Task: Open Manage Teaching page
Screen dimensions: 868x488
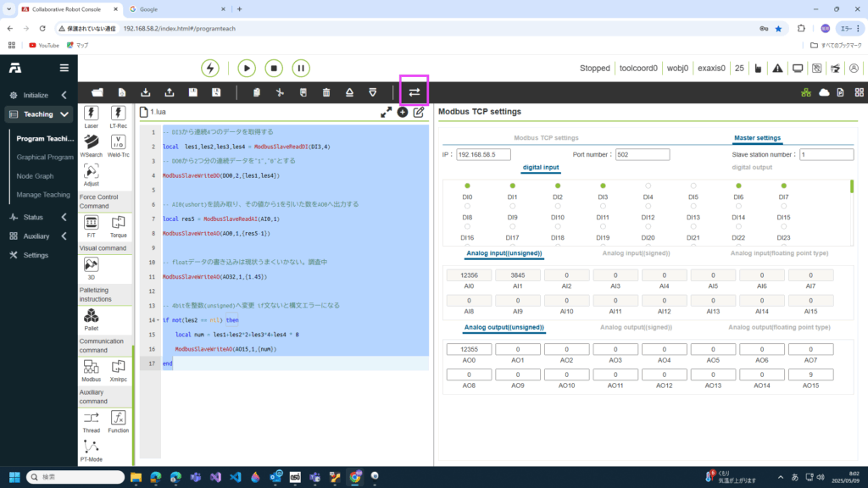Action: 43,195
